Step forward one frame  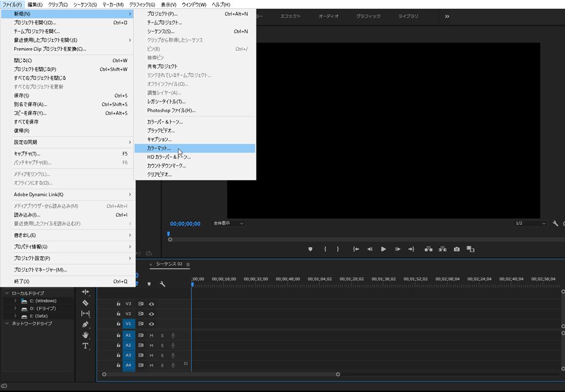(397, 249)
